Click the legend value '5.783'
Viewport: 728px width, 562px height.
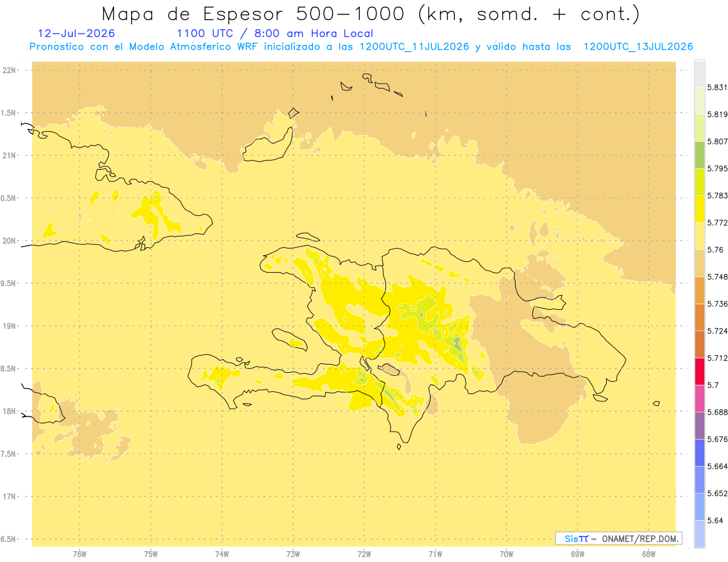click(x=718, y=196)
